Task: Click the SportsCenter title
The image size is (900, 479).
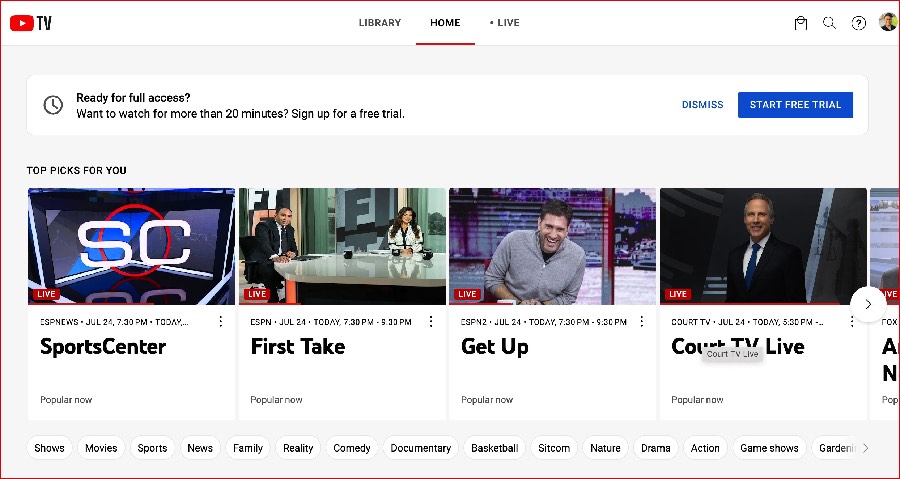Action: coord(103,346)
